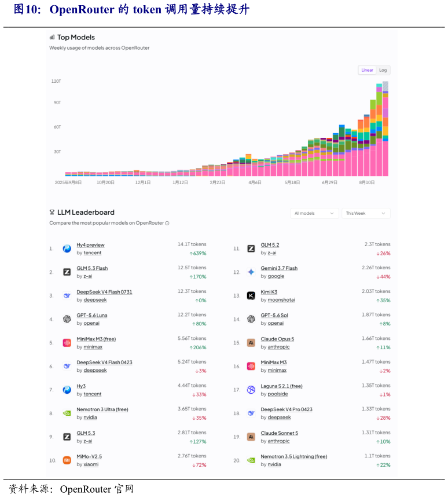Image resolution: width=448 pixels, height=498 pixels.
Task: Click the Xiaomi logo beside MiMo-V2.5
Action: 67,460
